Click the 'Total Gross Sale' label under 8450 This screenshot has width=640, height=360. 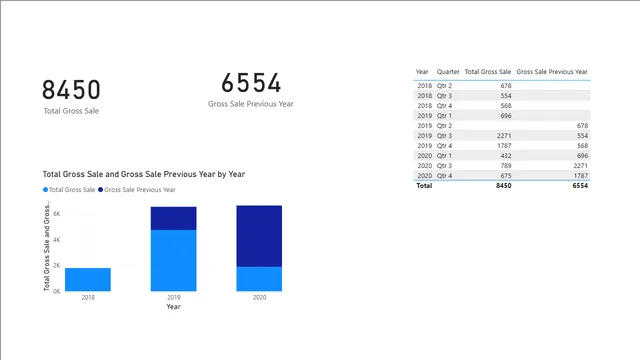pos(71,111)
